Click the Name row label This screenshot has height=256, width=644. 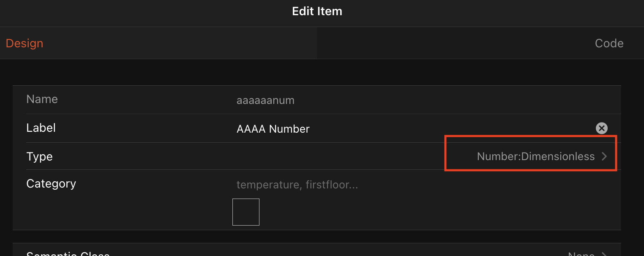tap(42, 99)
